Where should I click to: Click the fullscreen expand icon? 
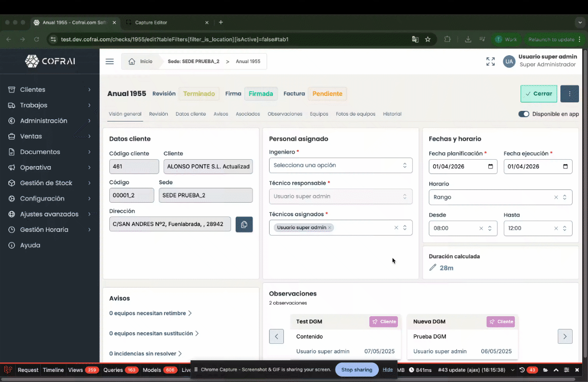coord(490,62)
